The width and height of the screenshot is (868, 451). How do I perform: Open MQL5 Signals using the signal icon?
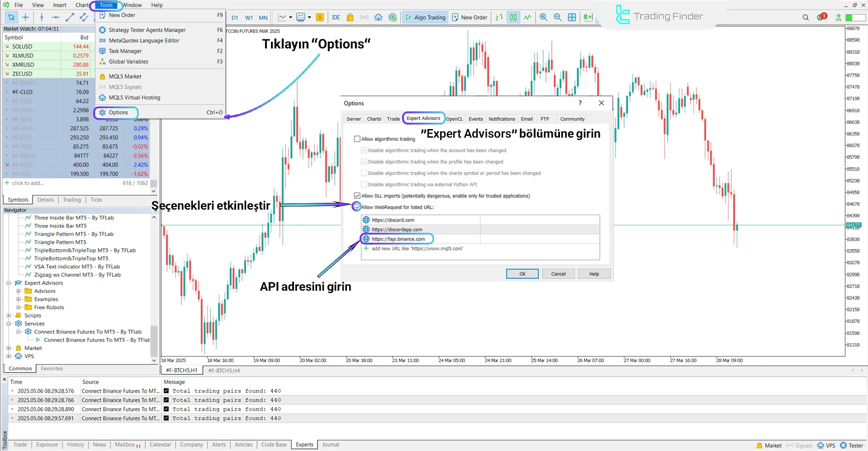[365, 17]
